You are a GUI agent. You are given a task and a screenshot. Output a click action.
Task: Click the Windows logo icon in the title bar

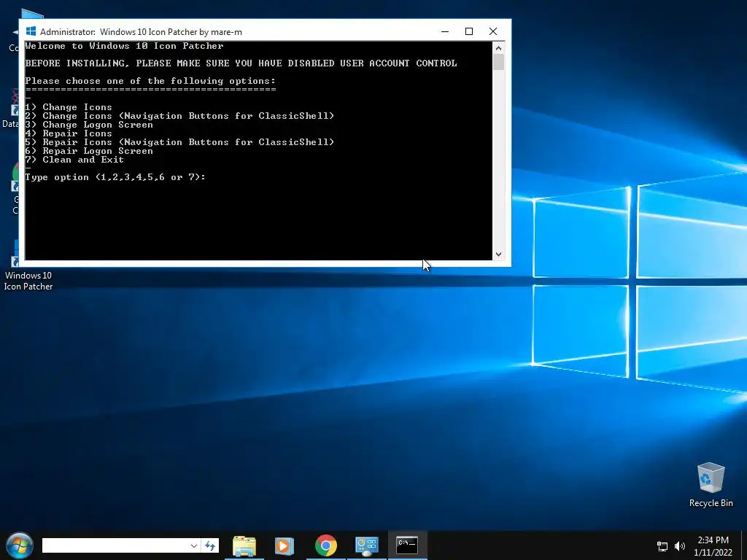[31, 31]
